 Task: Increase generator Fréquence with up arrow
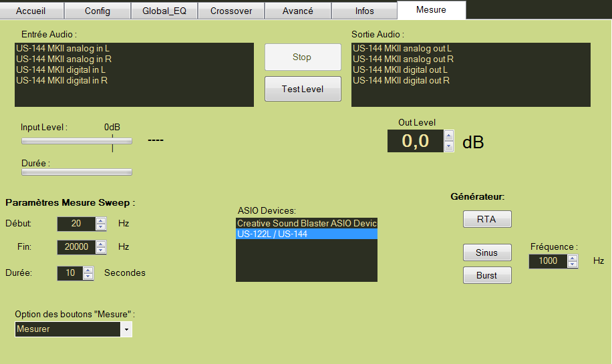[573, 258]
